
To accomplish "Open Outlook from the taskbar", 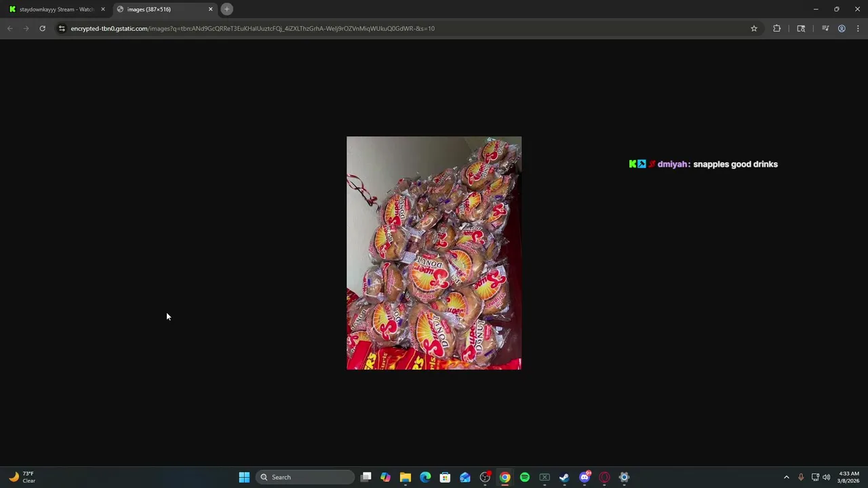I will [x=465, y=477].
